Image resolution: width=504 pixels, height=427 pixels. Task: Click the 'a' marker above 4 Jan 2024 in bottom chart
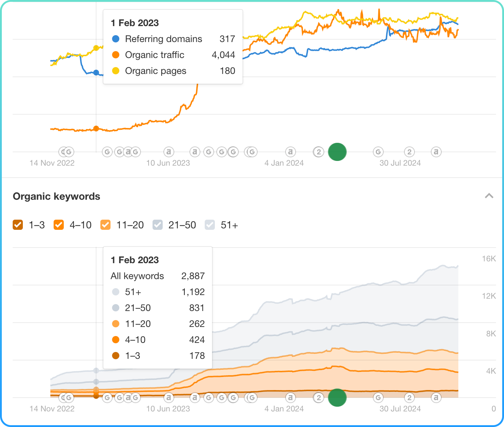coord(290,398)
